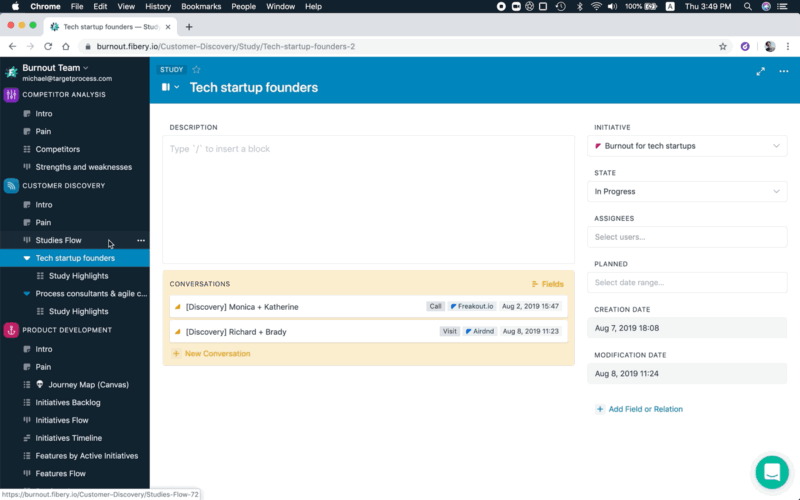Image resolution: width=800 pixels, height=500 pixels.
Task: Collapse Process consultants sidebar item
Action: tap(27, 294)
